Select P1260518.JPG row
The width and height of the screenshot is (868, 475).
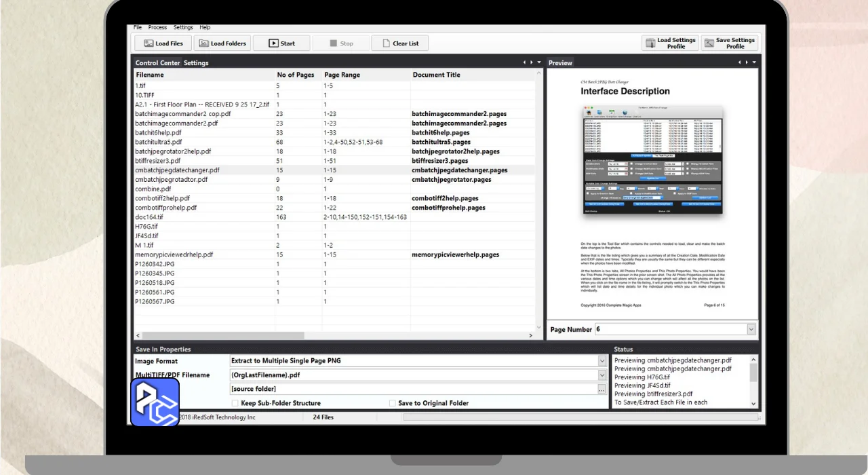tap(334, 283)
